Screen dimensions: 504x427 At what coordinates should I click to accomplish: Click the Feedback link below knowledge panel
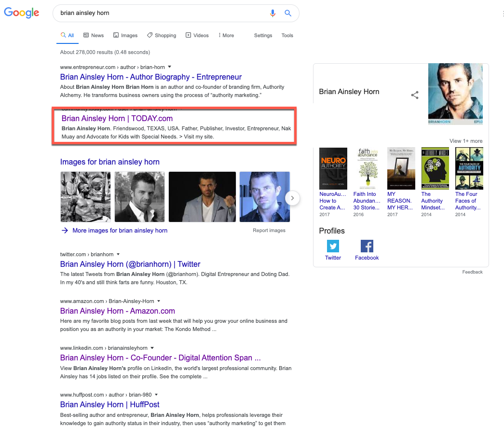473,272
